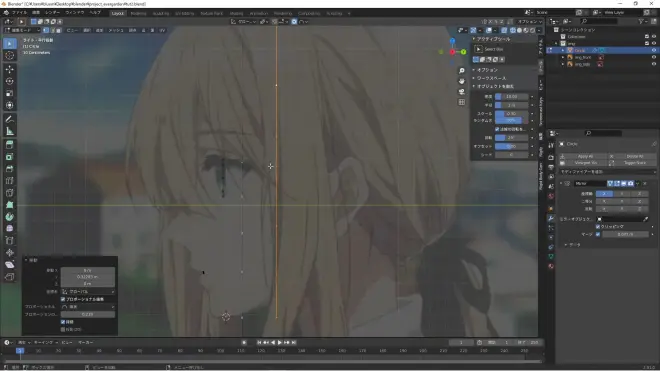
Task: Toggle visibility eye of Collection row
Action: coord(654,37)
